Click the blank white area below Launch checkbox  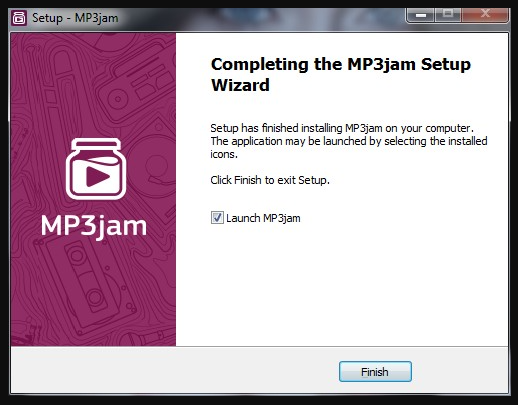coord(342,287)
